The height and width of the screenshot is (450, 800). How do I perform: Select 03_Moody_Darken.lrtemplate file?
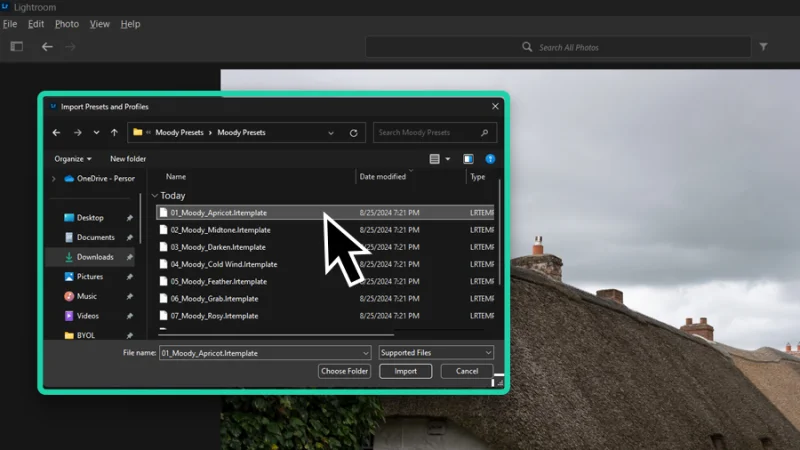click(325, 247)
